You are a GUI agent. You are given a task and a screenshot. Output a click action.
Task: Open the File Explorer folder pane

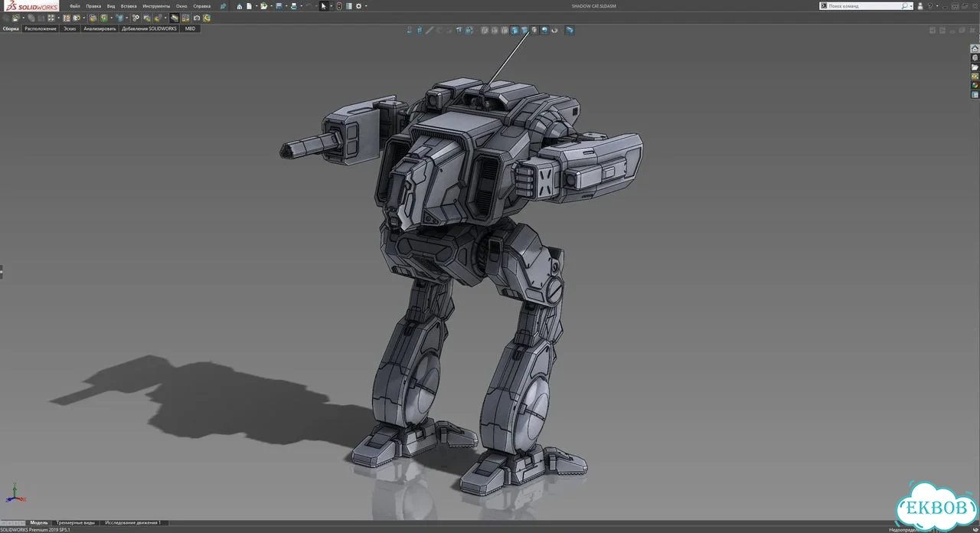pyautogui.click(x=975, y=67)
